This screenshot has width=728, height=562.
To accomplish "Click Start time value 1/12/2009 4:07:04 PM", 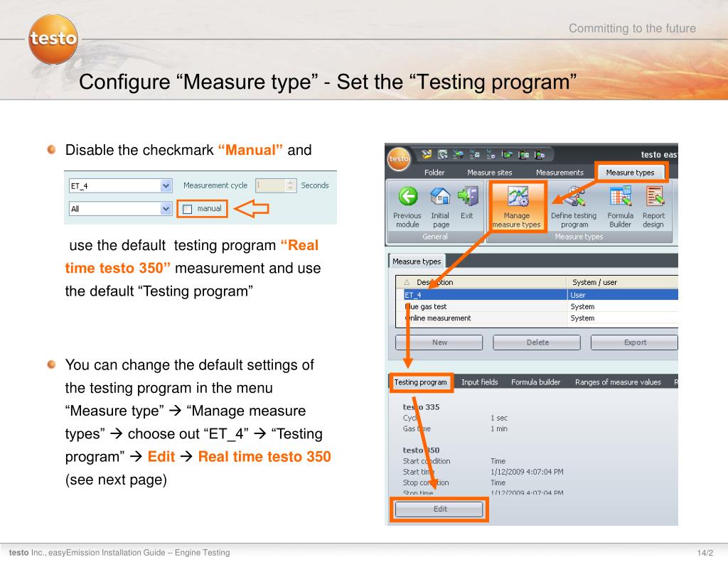I will (x=527, y=472).
